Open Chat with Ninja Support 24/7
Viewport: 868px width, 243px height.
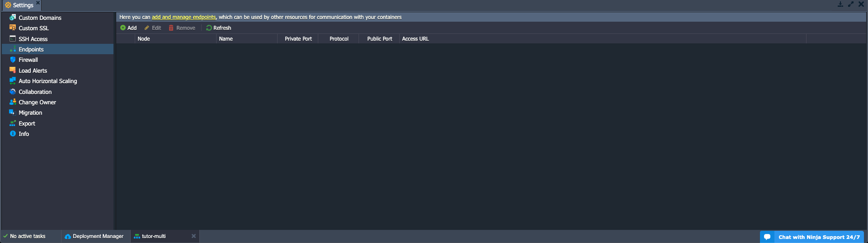812,237
